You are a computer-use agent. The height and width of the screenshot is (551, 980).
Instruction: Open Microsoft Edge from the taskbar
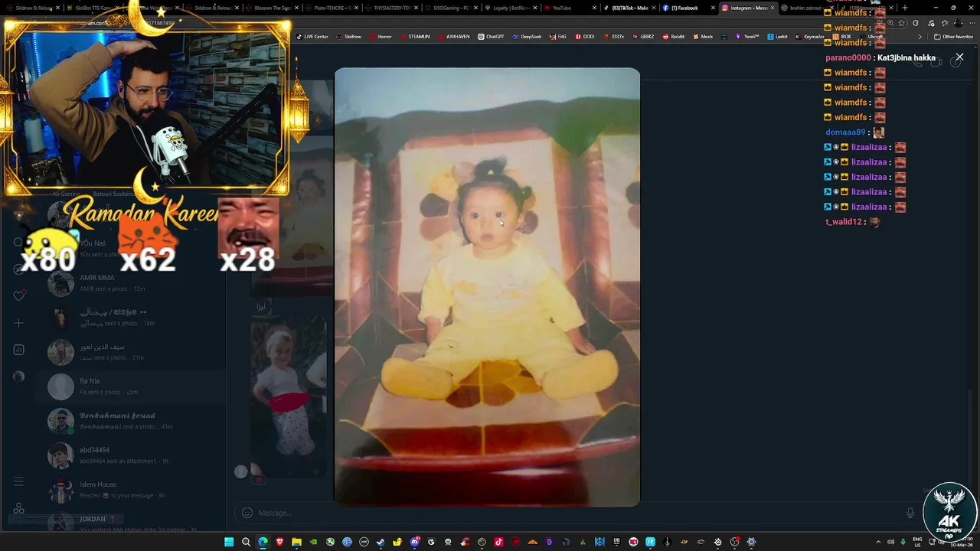pos(263,542)
